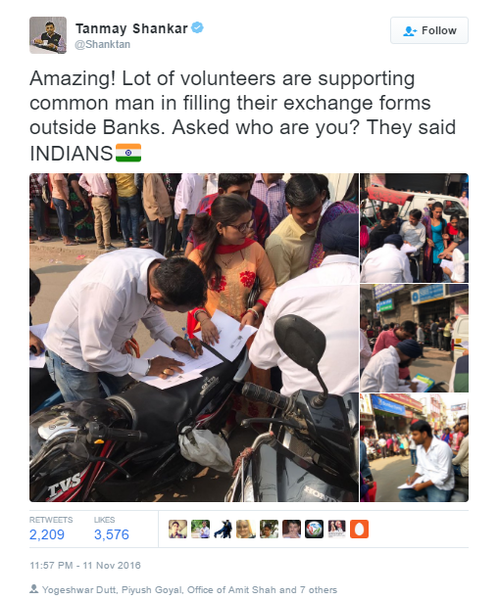Viewport: 500px width, 600px height.
Task: Open the bottom-right photo of the seated man writing
Action: 414,447
